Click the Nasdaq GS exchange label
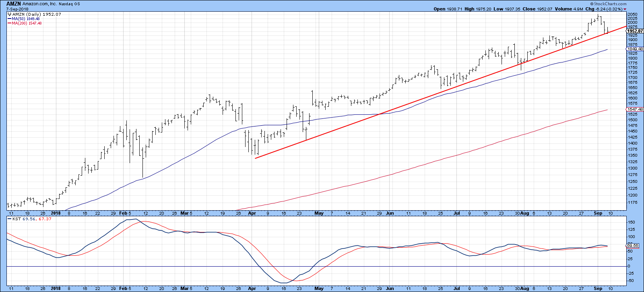 click(69, 4)
